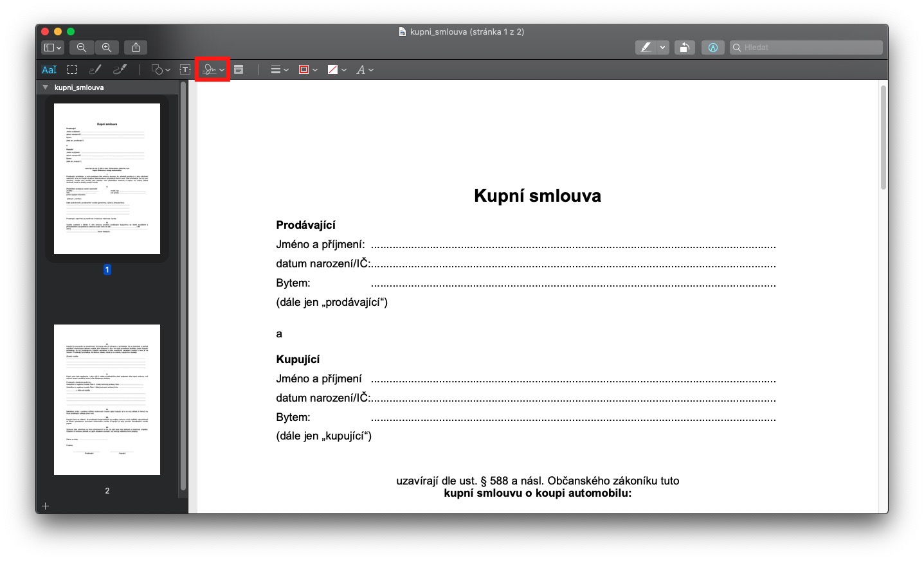Click the window title kupni_smlouva document icon

pyautogui.click(x=403, y=31)
